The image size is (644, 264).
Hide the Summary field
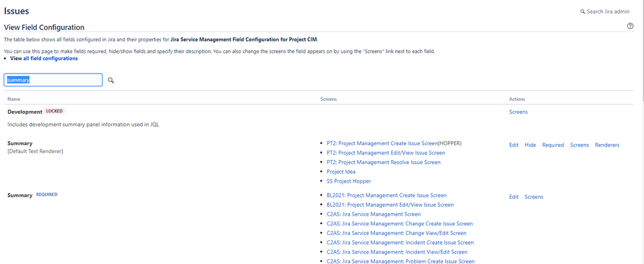point(530,145)
